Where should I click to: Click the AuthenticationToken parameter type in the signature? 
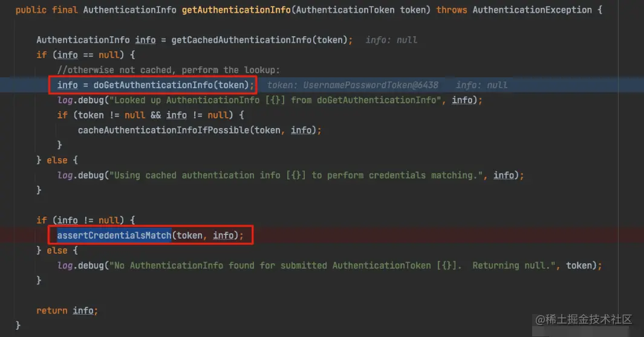click(x=345, y=10)
